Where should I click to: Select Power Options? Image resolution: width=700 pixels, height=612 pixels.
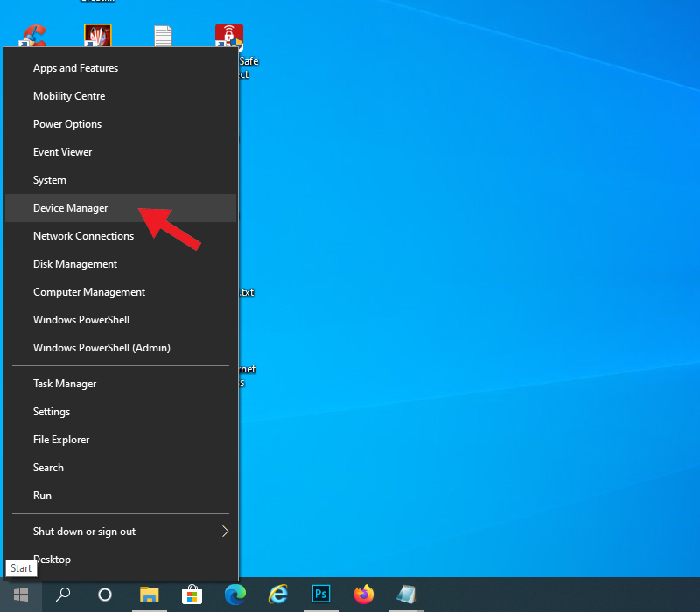121,124
